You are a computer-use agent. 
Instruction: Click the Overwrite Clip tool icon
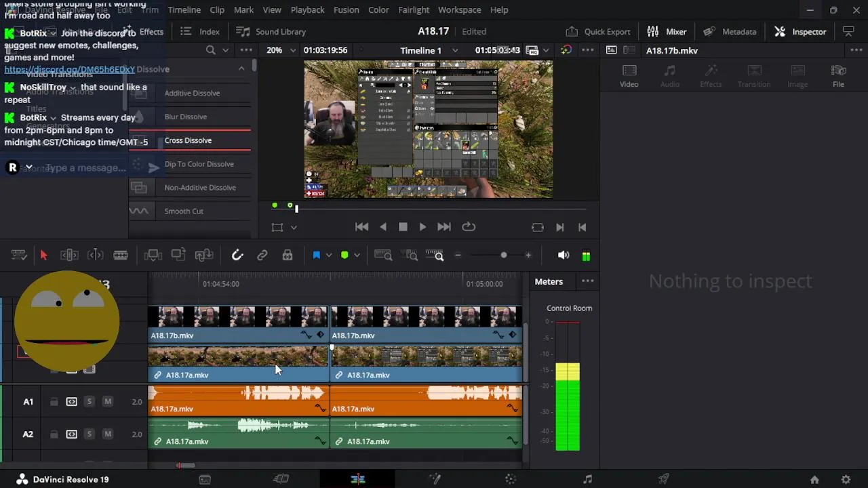[x=178, y=255]
